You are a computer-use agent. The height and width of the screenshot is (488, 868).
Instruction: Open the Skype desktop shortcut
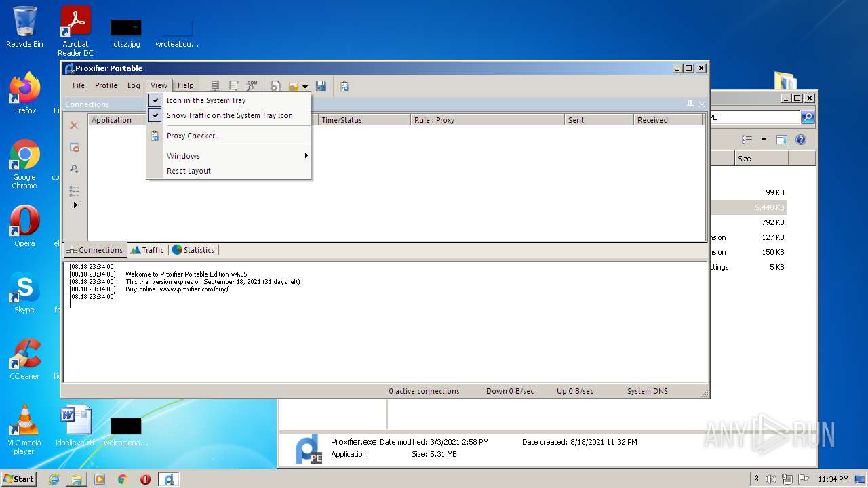pyautogui.click(x=24, y=293)
